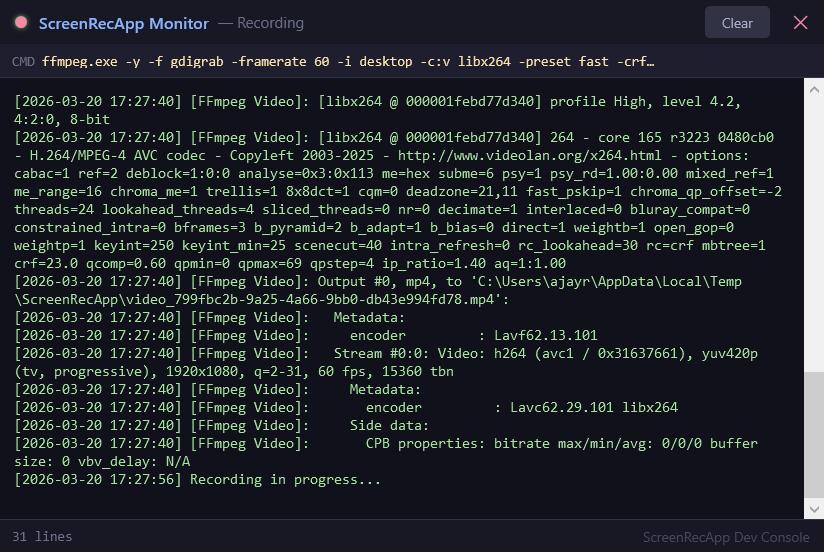Click the 'size: 0 vbv_delay: N/A' text
Viewport: 824px width, 552px height.
pos(102,462)
